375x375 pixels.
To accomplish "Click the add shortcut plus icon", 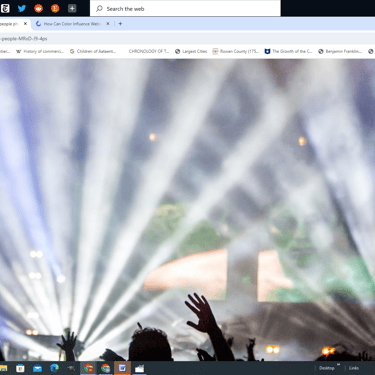I will tap(72, 8).
